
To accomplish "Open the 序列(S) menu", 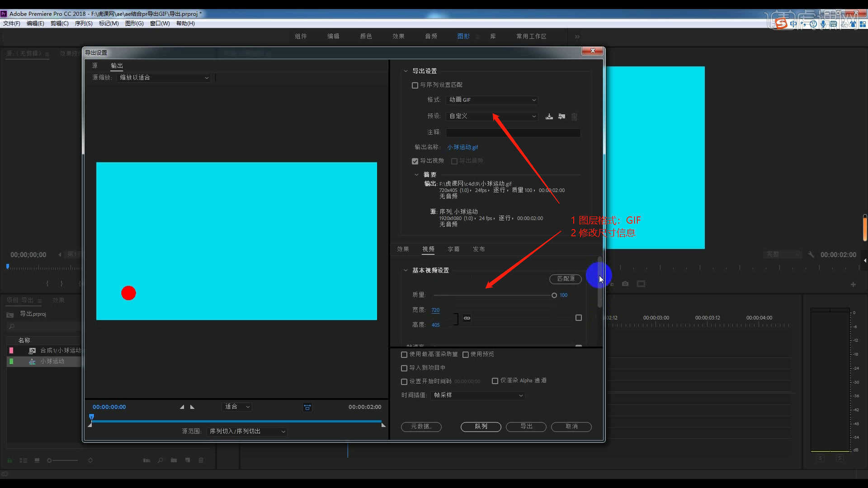I will [84, 23].
